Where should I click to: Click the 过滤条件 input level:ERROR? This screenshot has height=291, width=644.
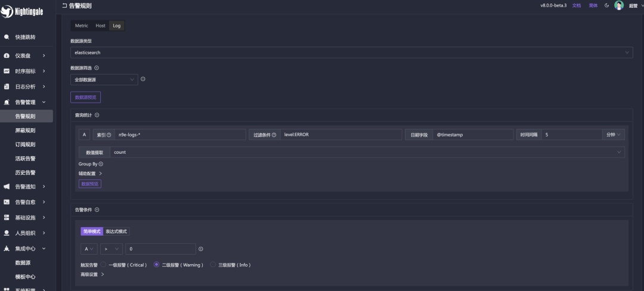pyautogui.click(x=341, y=135)
